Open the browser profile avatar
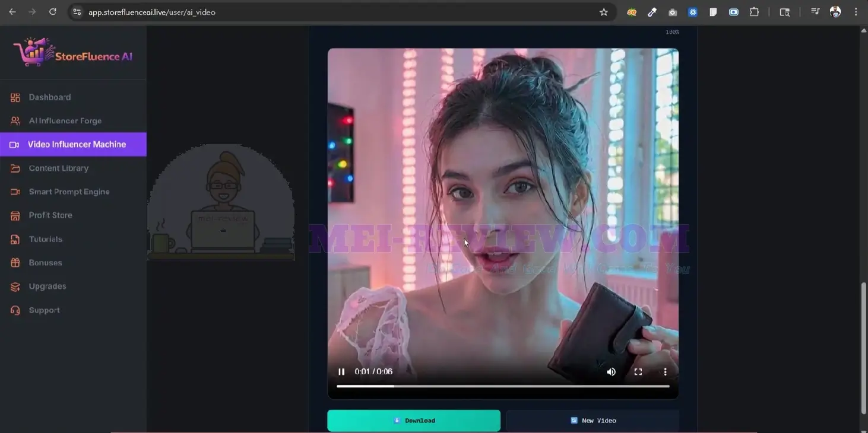 tap(835, 12)
